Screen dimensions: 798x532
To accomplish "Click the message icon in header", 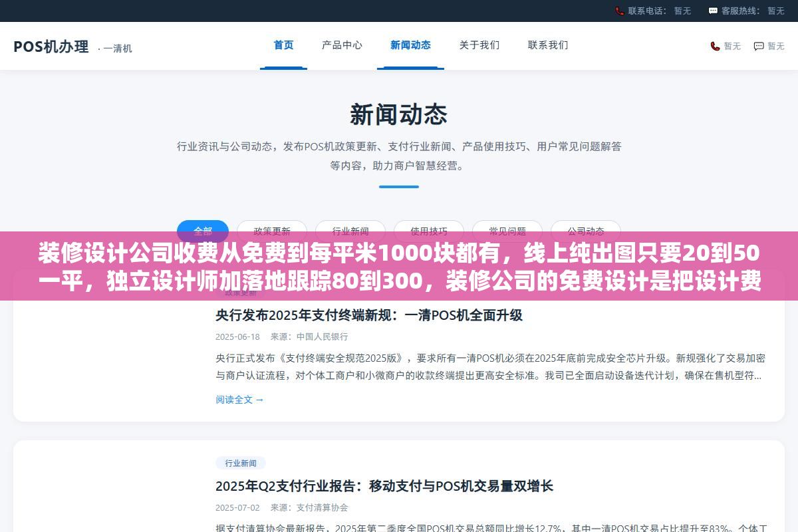I will 759,46.
